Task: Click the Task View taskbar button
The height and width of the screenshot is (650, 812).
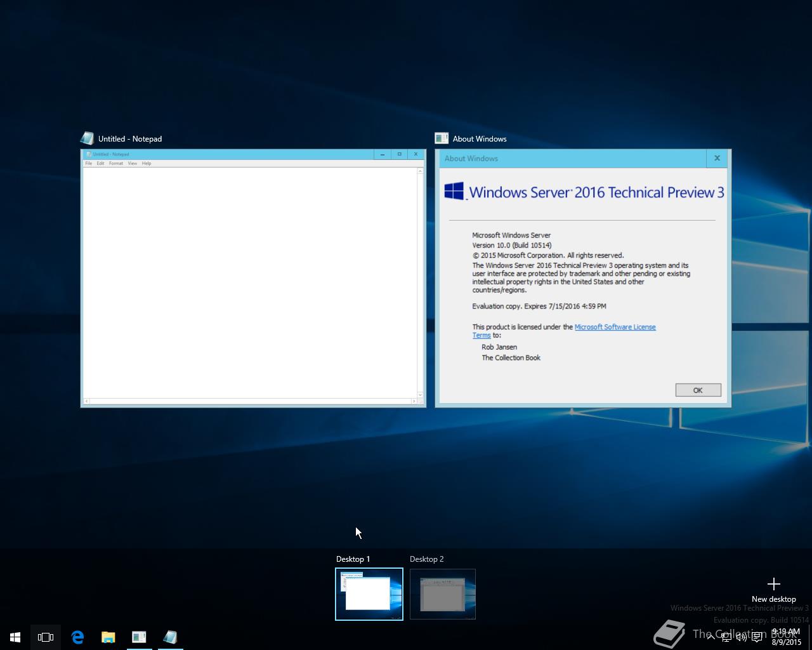Action: coord(46,637)
